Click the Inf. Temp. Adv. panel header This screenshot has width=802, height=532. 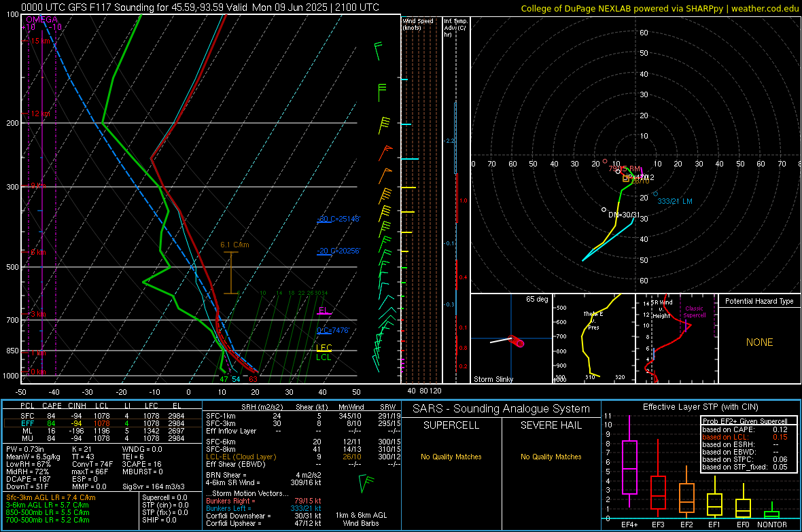pyautogui.click(x=455, y=28)
